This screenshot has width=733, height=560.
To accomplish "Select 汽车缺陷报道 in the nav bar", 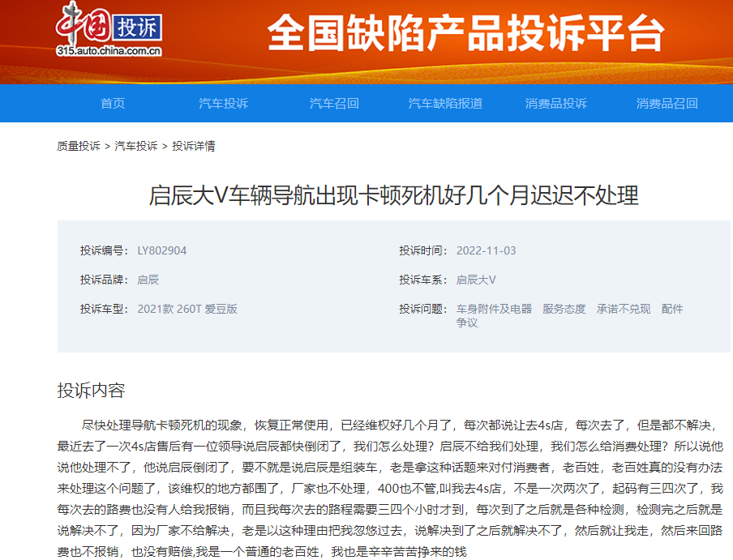I will point(445,103).
